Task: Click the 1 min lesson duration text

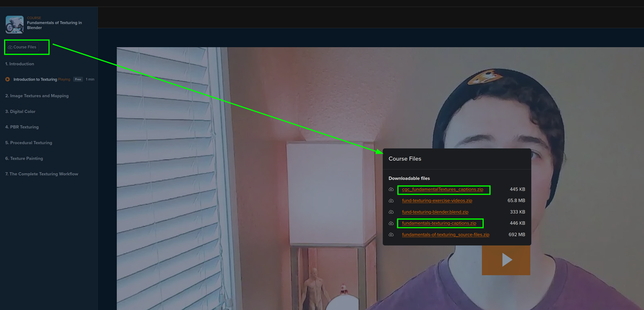Action: pyautogui.click(x=90, y=80)
